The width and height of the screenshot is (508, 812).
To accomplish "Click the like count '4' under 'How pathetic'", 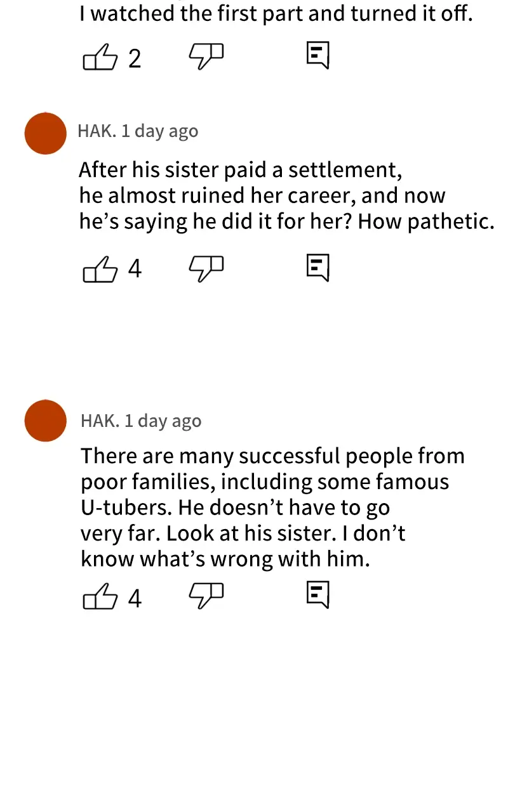I will 135,269.
